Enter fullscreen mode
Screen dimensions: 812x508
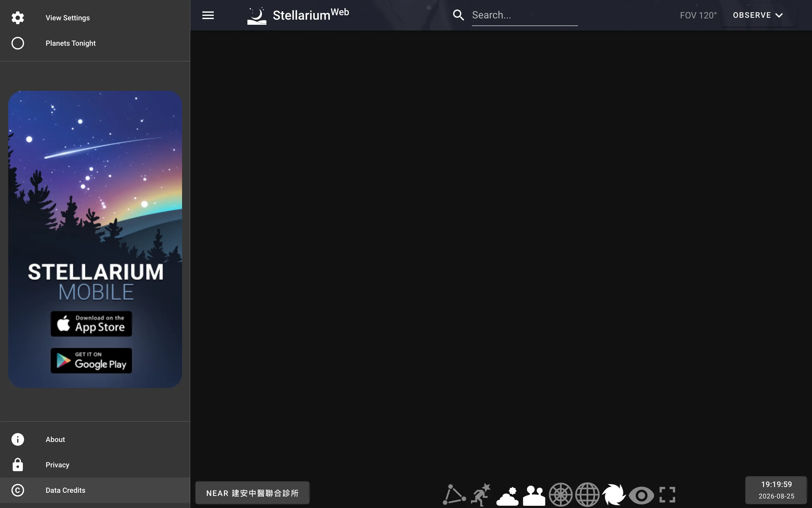[x=667, y=495]
